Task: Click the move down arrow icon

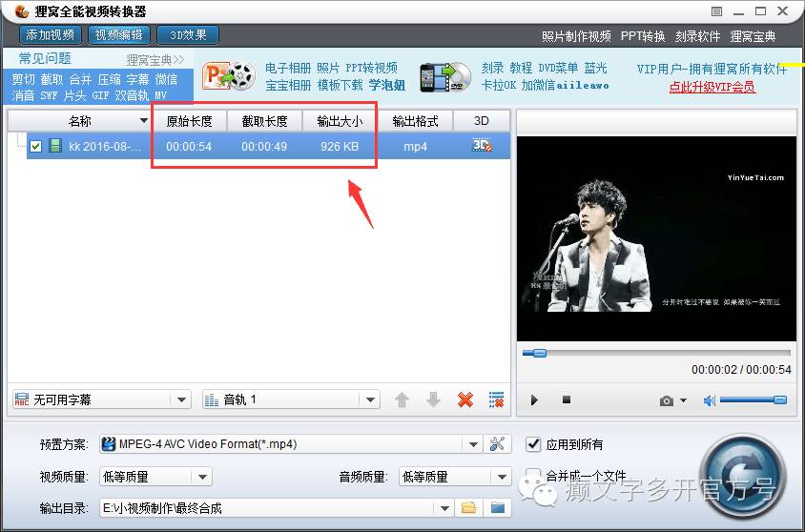Action: (434, 399)
